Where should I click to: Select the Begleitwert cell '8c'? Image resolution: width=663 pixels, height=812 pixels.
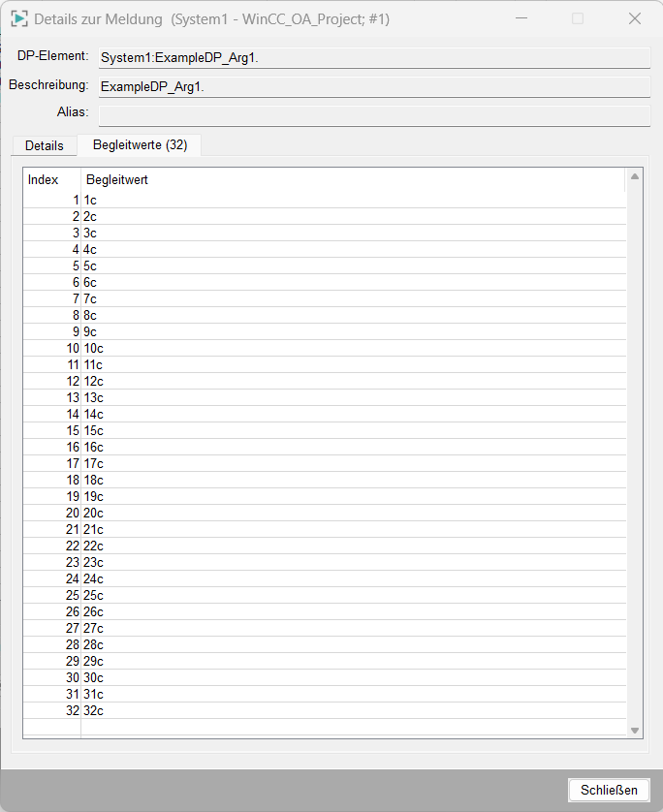pos(353,315)
